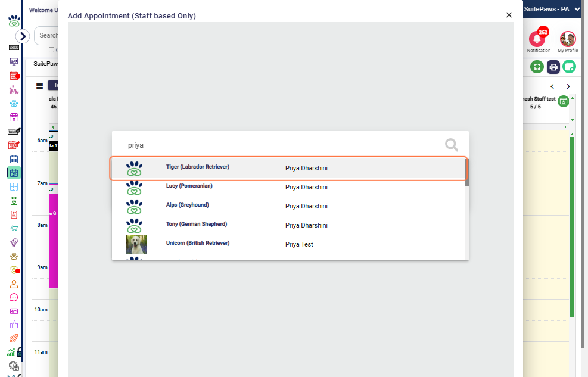
Task: Open the red calendar with pencil sidebar icon
Action: coord(14,145)
